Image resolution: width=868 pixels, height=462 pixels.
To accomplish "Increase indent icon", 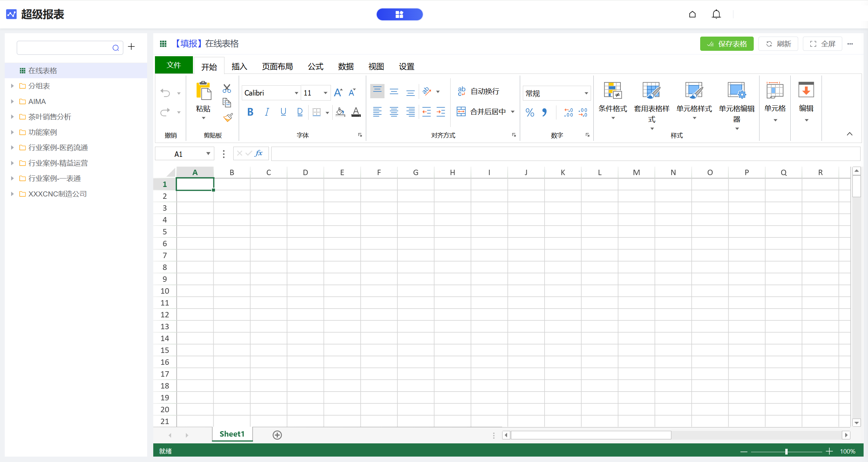I will tap(441, 112).
